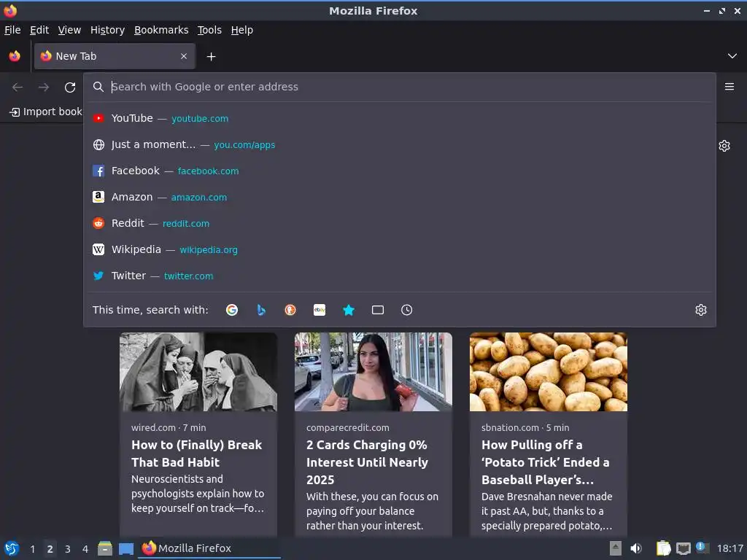Click the removable media eject tray icon
The height and width of the screenshot is (560, 747).
(616, 548)
